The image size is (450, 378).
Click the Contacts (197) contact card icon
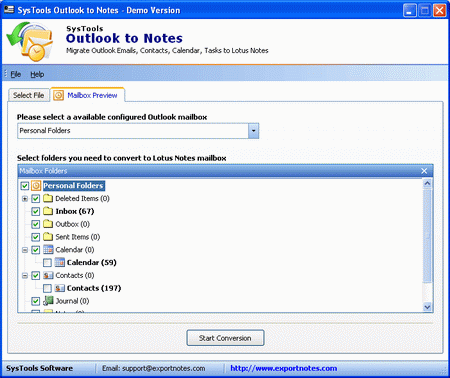pyautogui.click(x=60, y=288)
